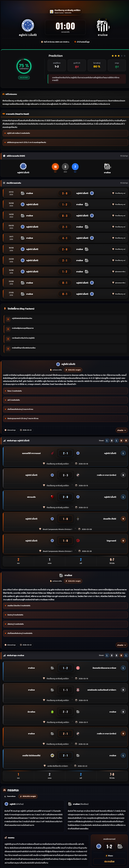This screenshot has height=868, width=129.
Task: Click the calendar icon beside the match date
Action: click(x=42, y=42)
